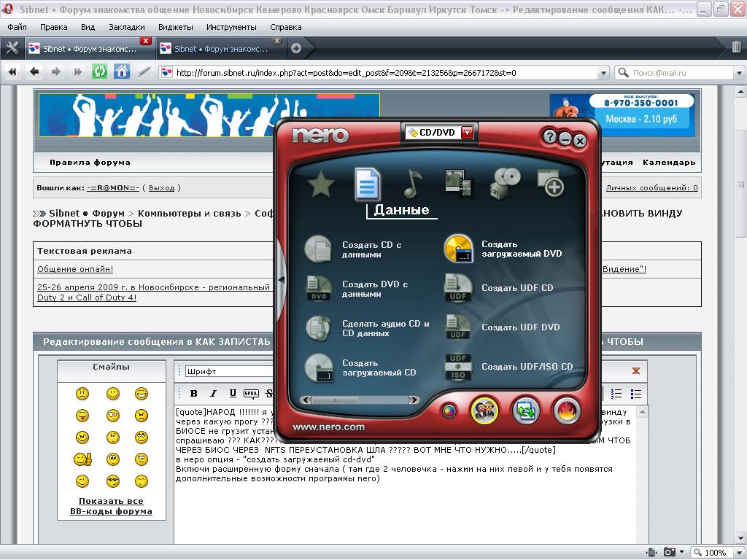
Task: Open the Виджеты menu
Action: pyautogui.click(x=175, y=27)
